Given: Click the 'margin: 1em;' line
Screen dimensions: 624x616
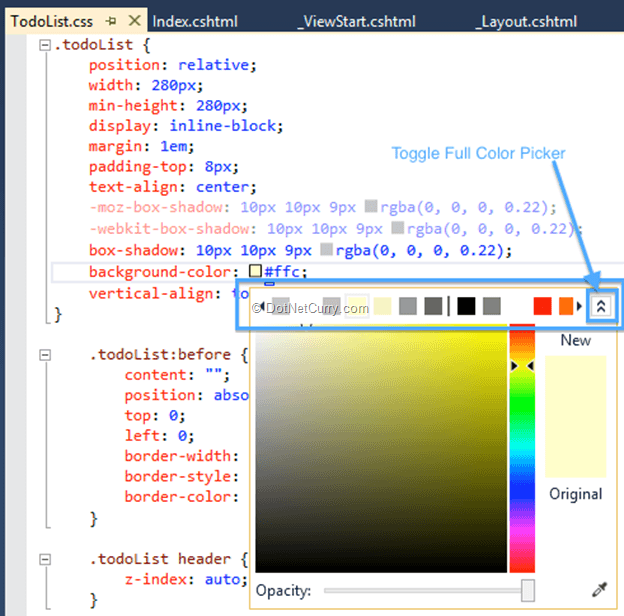Looking at the screenshot, I should [141, 146].
